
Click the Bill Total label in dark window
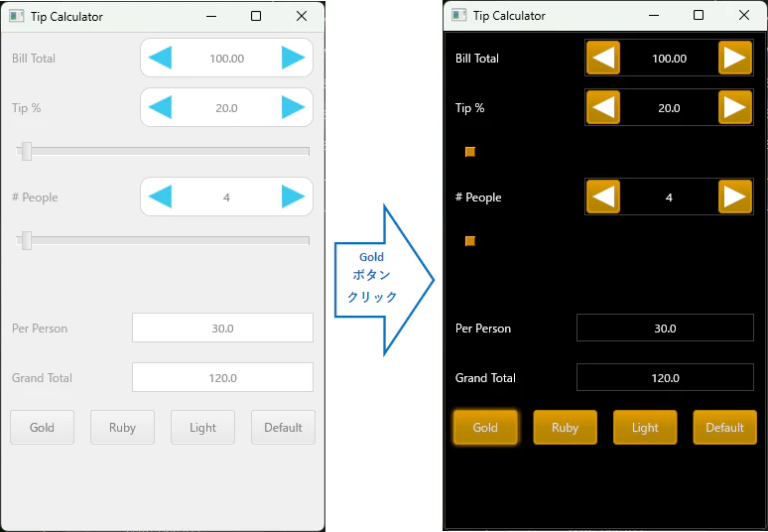coord(477,59)
